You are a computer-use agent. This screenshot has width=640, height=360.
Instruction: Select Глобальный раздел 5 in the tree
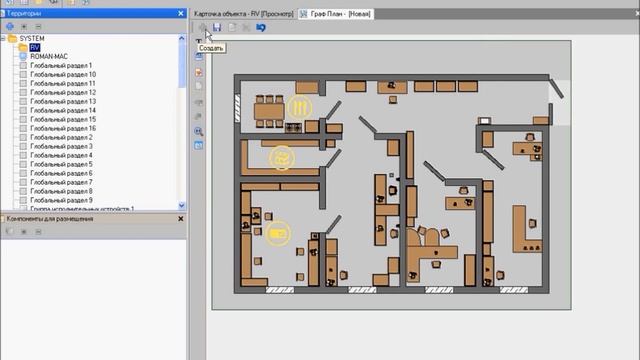[61, 164]
